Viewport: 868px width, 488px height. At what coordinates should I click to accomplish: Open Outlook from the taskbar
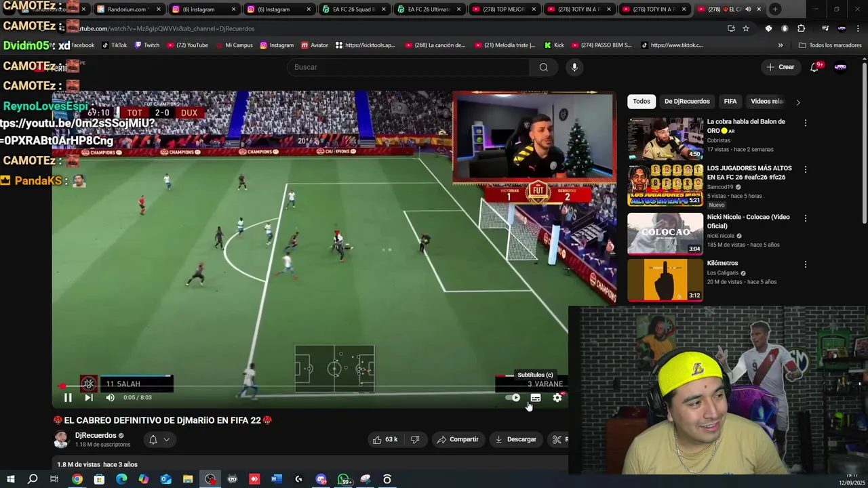point(165,479)
